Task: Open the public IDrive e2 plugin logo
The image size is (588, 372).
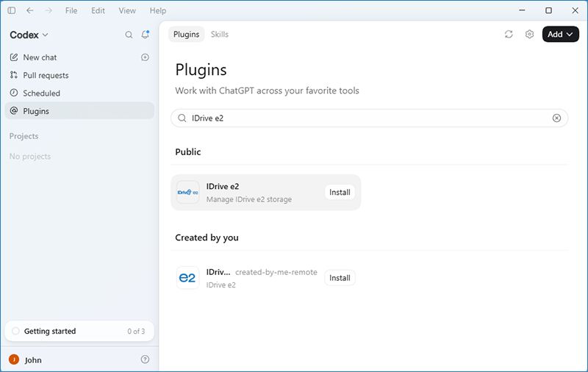Action: (x=188, y=193)
